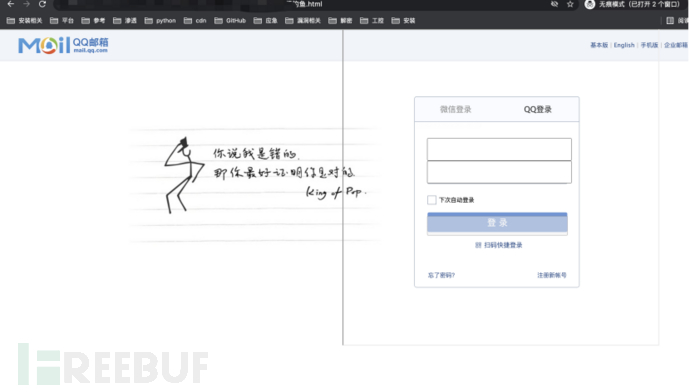
Task: Open the 工控 bookmark folder
Action: tap(372, 20)
